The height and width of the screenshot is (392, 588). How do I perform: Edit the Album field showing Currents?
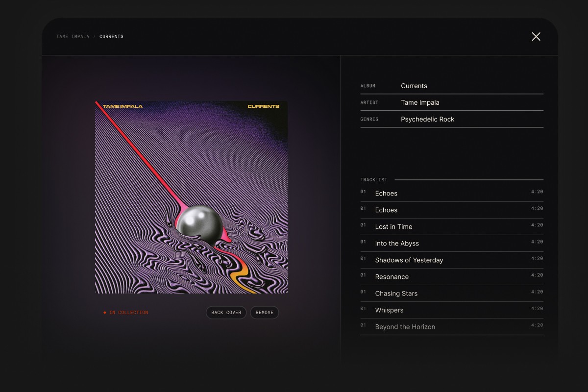(x=414, y=86)
